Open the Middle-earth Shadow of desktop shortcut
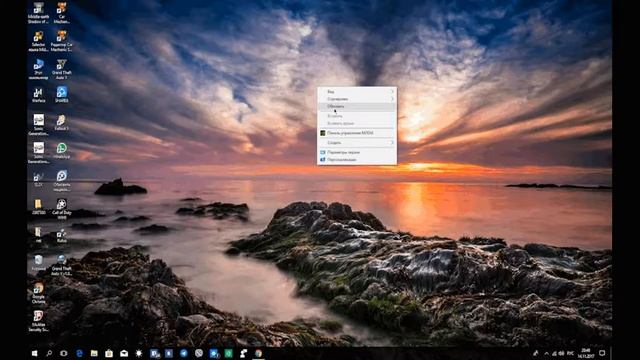The width and height of the screenshot is (640, 360). coord(38,13)
